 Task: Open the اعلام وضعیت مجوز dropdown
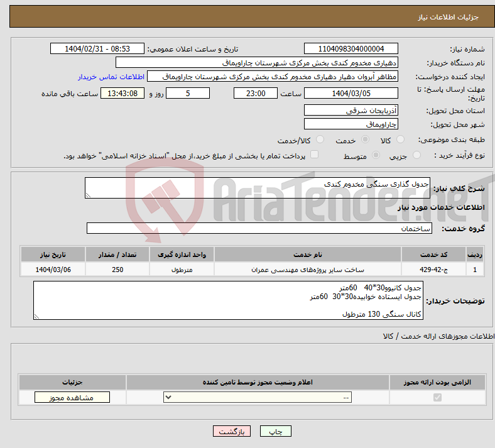[x=258, y=398]
